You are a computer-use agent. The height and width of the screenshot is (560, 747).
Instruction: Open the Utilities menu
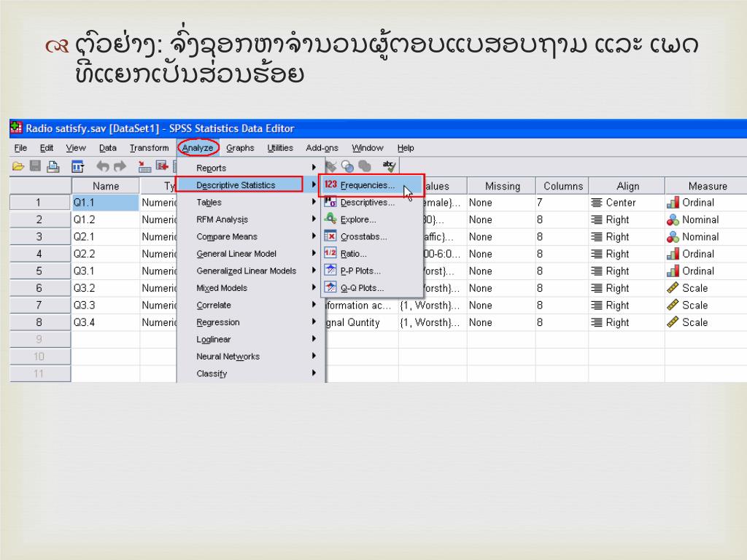[280, 148]
